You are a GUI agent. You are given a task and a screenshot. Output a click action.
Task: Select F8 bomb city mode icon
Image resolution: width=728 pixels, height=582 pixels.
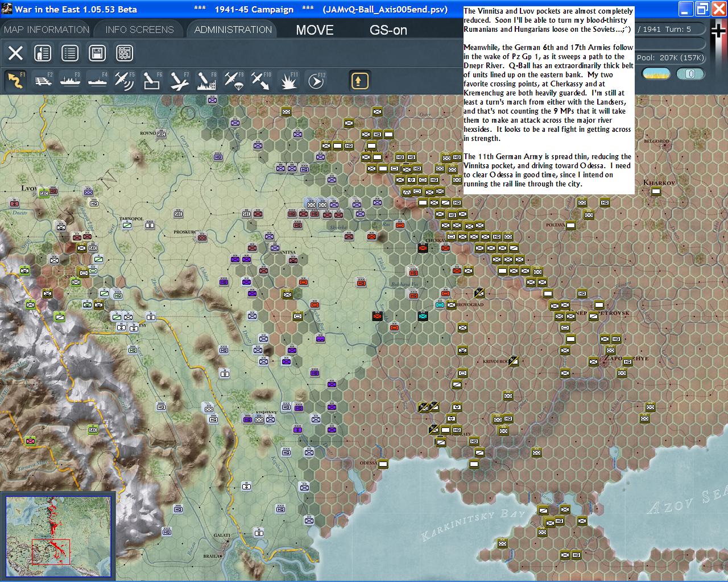pyautogui.click(x=206, y=81)
